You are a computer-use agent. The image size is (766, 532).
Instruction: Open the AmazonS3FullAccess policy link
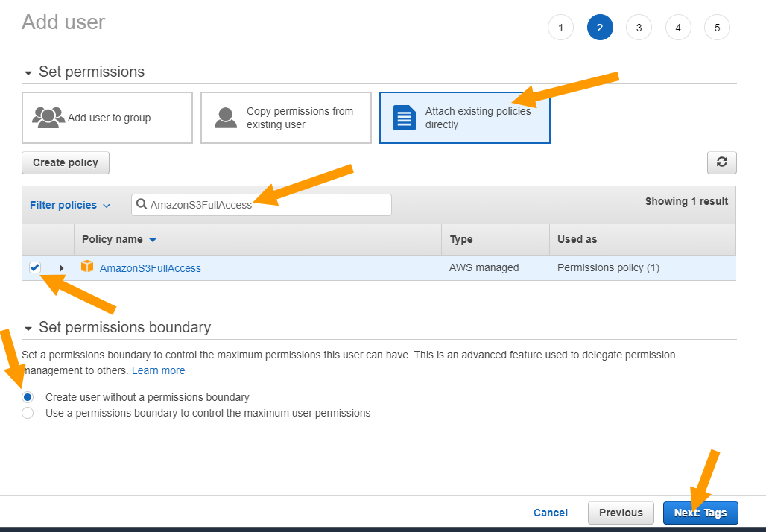point(150,268)
